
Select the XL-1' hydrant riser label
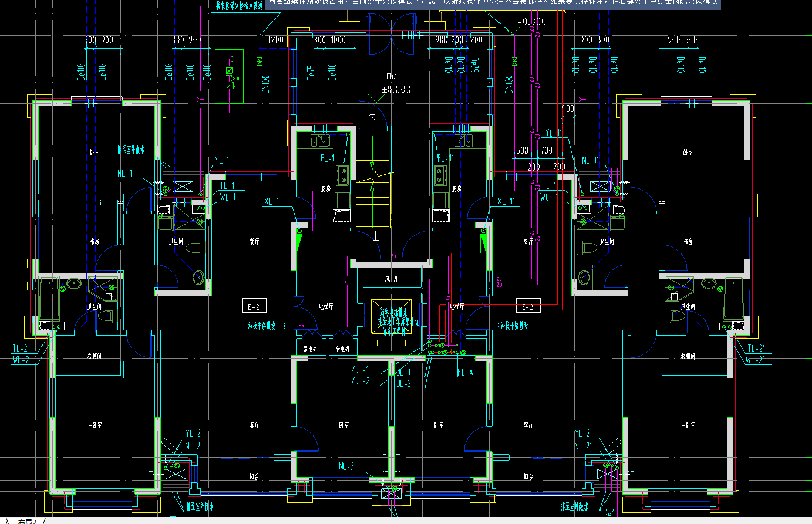click(x=506, y=201)
